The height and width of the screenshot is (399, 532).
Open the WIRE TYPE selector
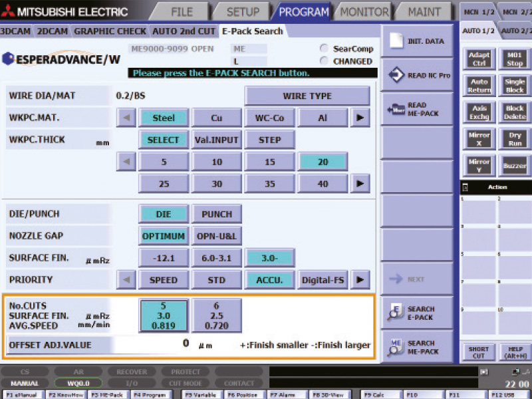point(307,96)
